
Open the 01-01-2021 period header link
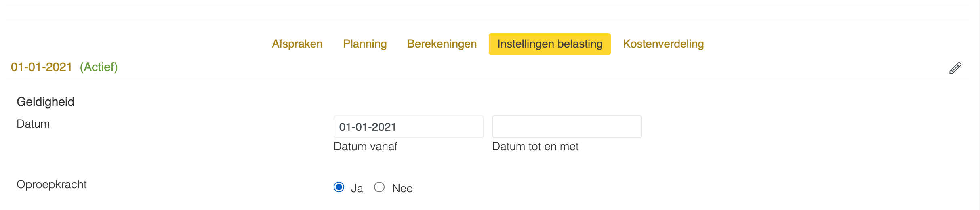click(x=42, y=67)
